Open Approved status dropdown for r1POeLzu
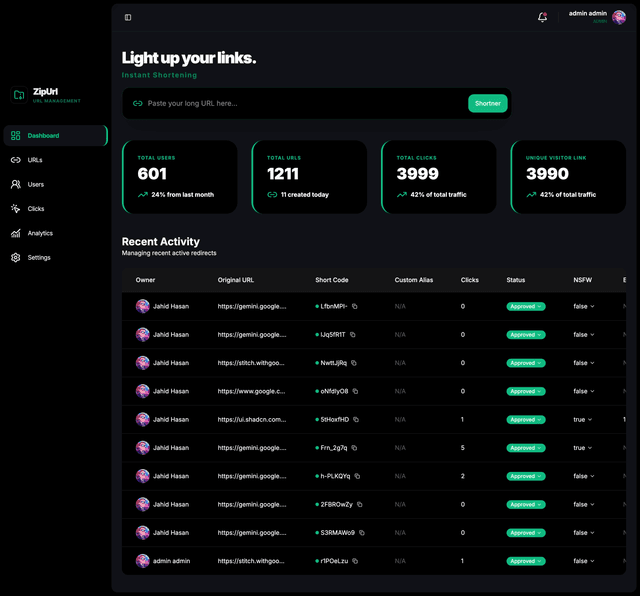640x596 pixels. click(x=526, y=561)
